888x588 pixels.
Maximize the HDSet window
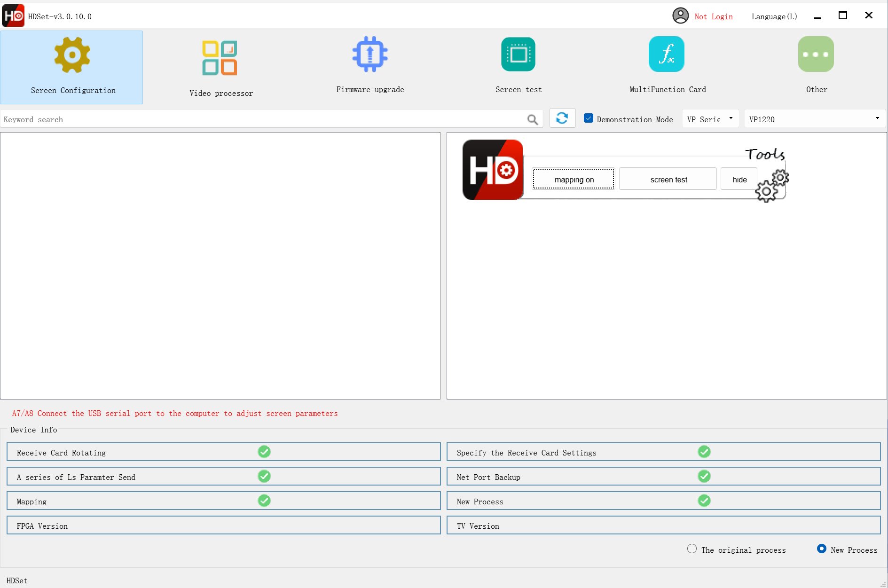tap(843, 16)
